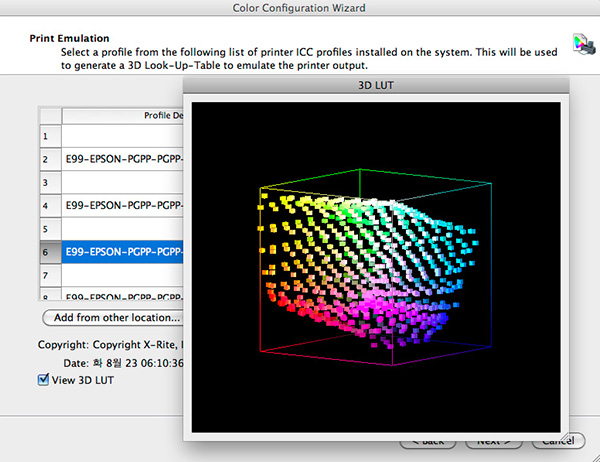Select the E99-EPSON profile in row 2
Screen dimensions: 600x462
(x=123, y=159)
